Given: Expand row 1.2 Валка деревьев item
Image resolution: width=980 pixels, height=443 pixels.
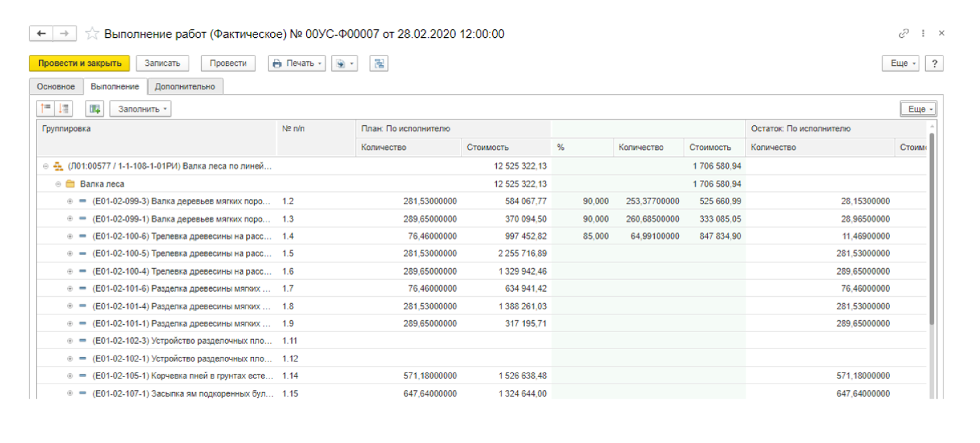Looking at the screenshot, I should [x=70, y=201].
